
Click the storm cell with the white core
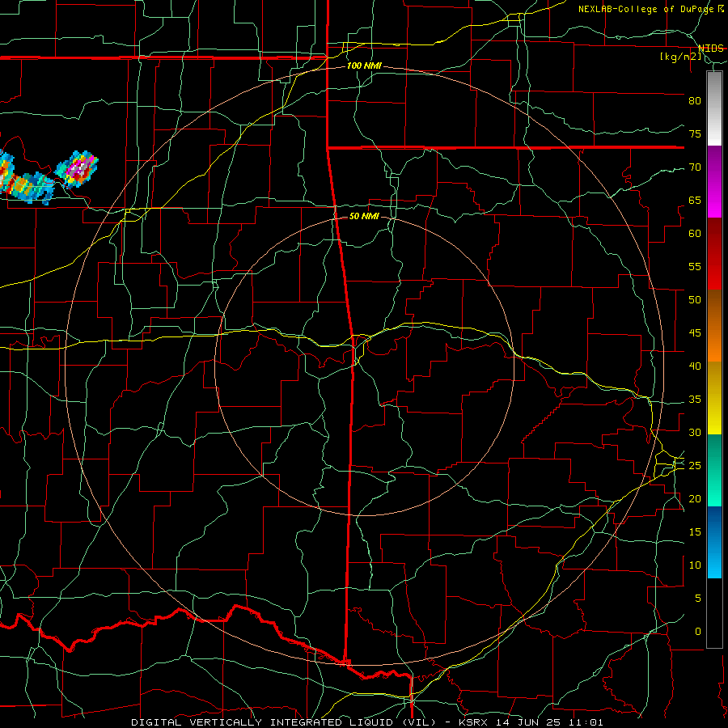click(77, 168)
